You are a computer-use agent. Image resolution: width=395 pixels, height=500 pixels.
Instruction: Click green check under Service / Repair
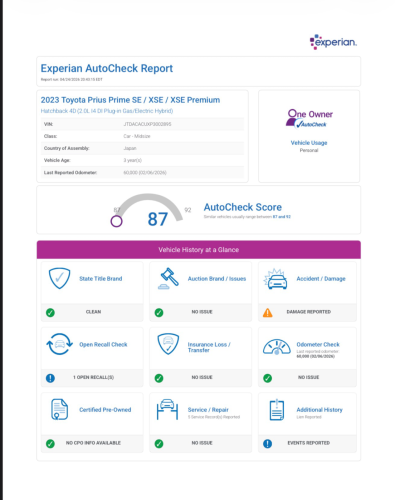[x=159, y=444]
